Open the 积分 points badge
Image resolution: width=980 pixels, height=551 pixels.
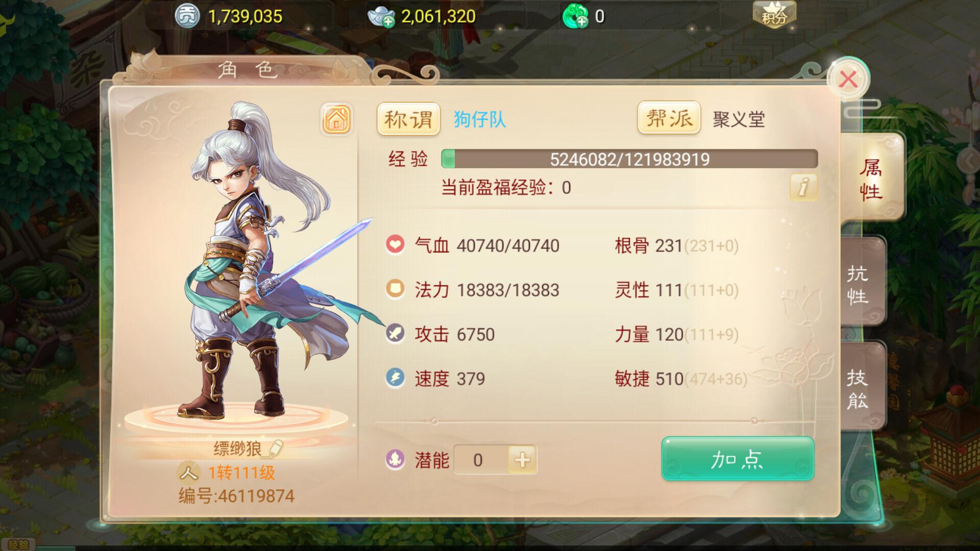pos(774,15)
